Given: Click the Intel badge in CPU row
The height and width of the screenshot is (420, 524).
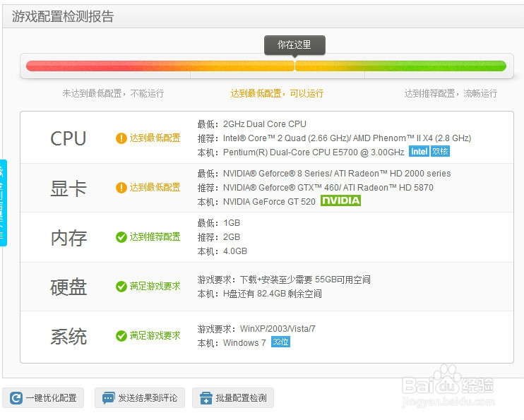Looking at the screenshot, I should 419,151.
